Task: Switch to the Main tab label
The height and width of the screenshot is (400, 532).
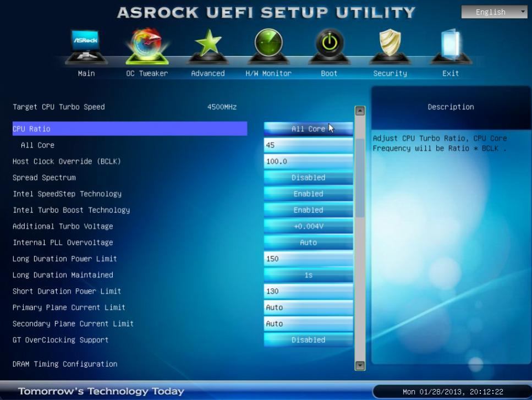Action: click(x=86, y=73)
